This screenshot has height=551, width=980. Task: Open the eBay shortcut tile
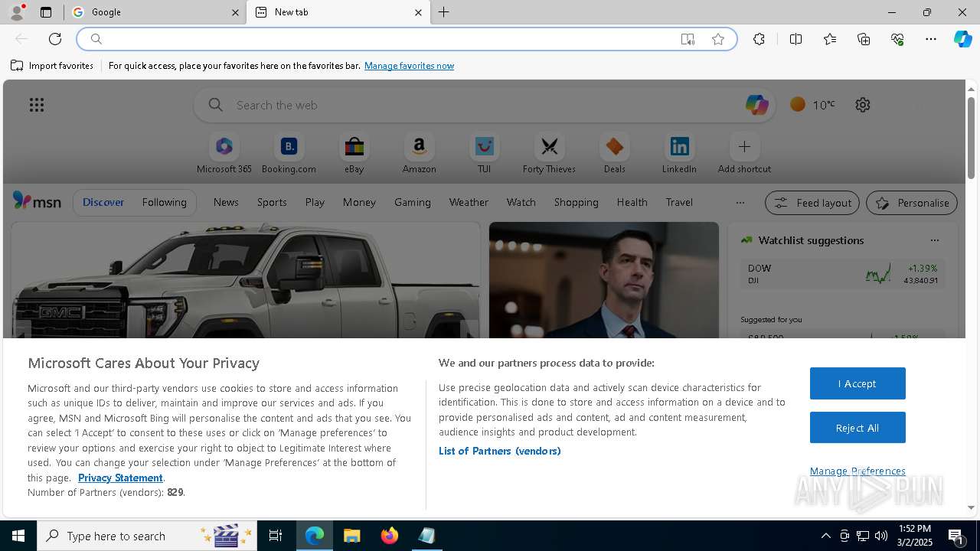tap(354, 154)
